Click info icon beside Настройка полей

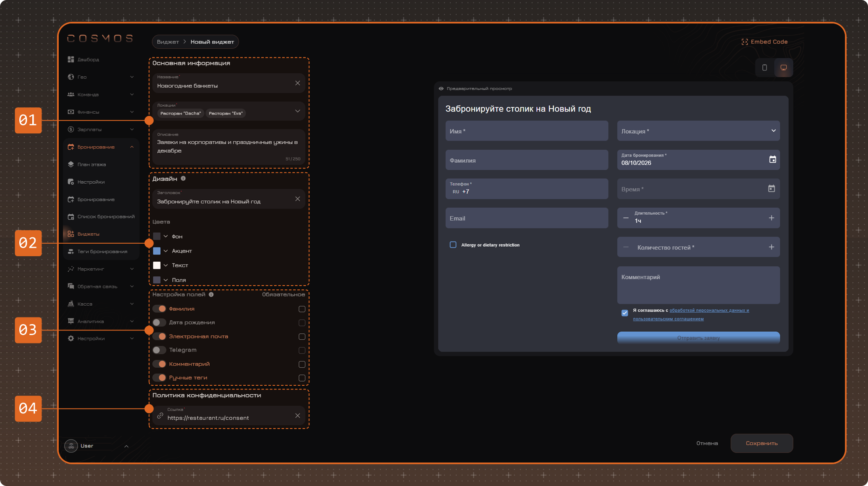211,294
